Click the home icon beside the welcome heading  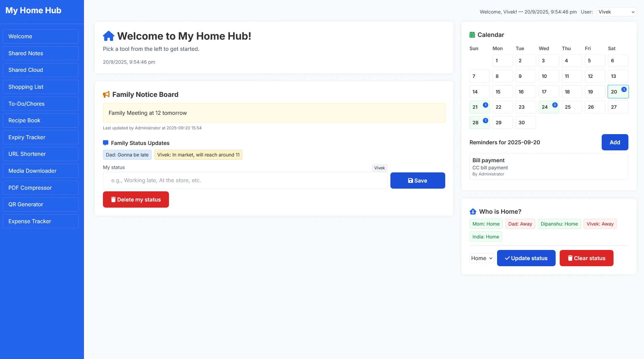coord(108,36)
